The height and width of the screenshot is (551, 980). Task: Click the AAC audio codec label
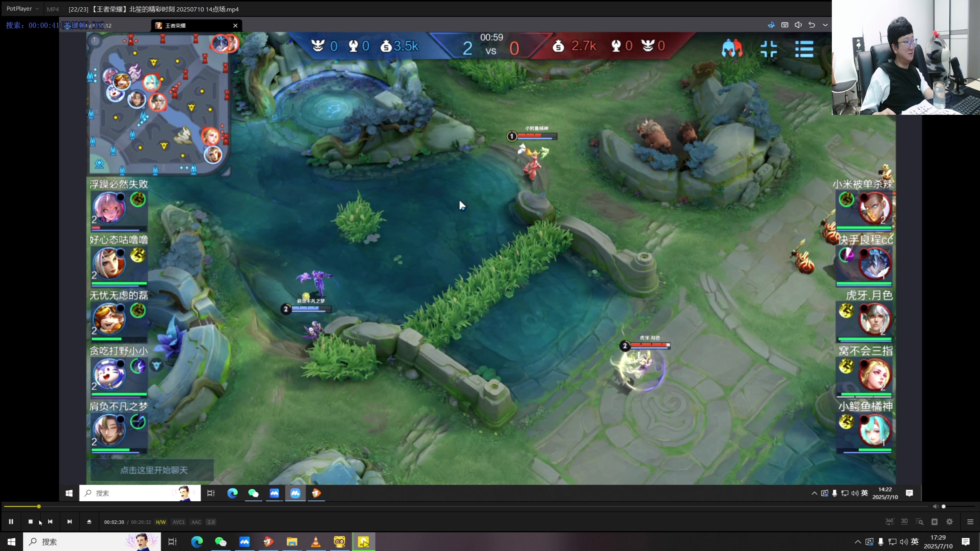coord(196,522)
